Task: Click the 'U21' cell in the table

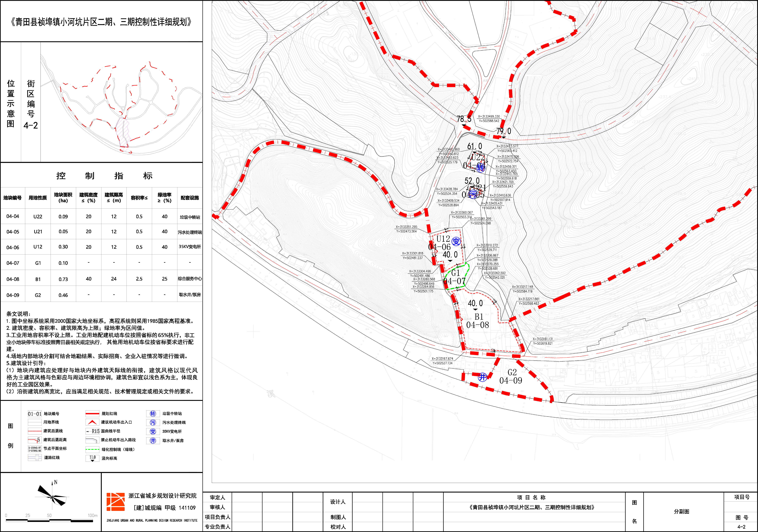Action: (38, 232)
